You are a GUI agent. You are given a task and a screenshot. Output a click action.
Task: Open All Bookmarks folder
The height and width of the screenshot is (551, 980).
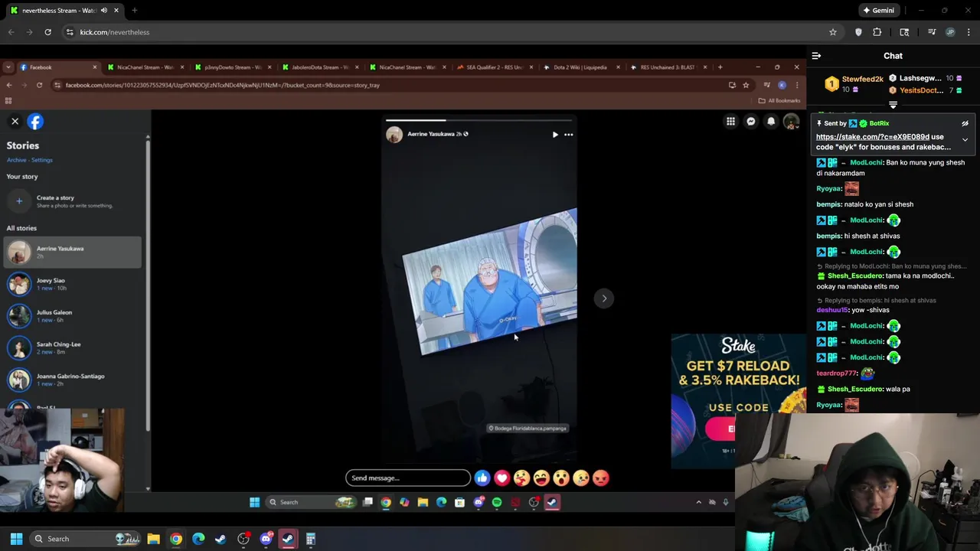point(780,100)
